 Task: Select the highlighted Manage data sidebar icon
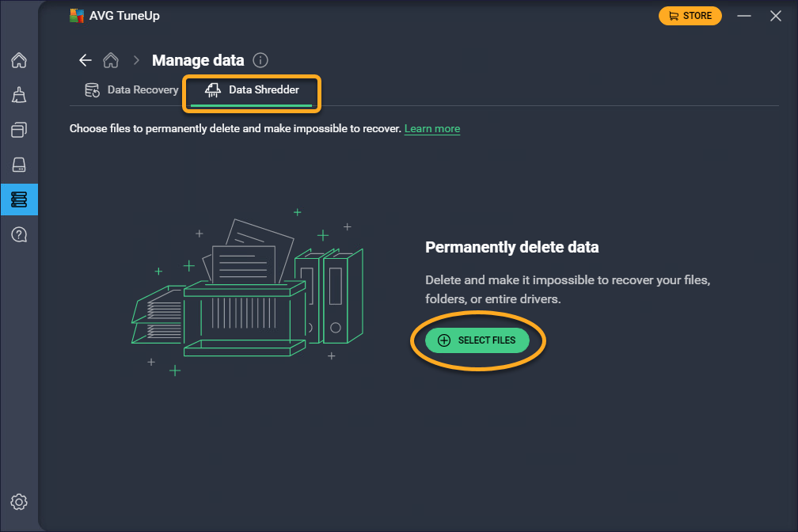click(x=19, y=199)
